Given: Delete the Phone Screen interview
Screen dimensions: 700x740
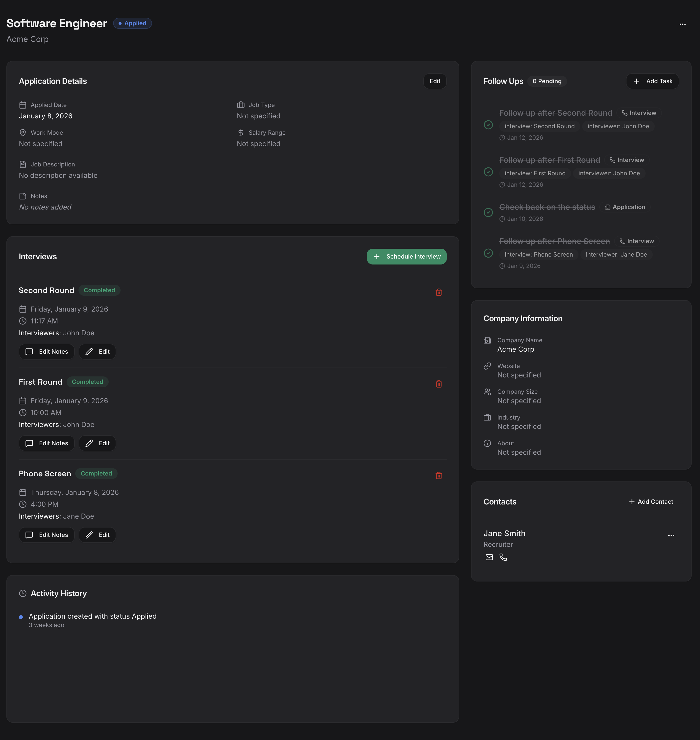Looking at the screenshot, I should pos(439,476).
